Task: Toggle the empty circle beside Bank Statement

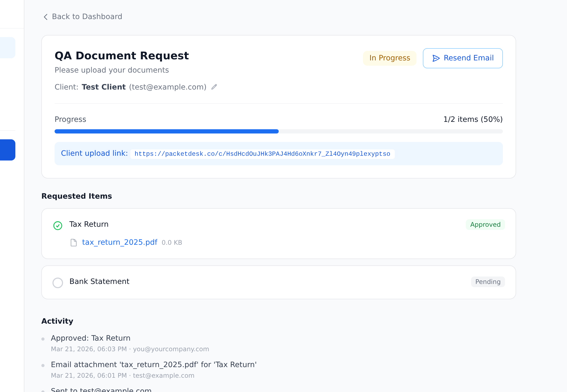Action: [58, 283]
